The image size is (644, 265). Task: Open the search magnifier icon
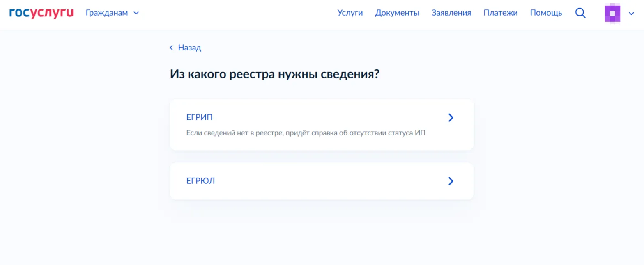tap(580, 13)
